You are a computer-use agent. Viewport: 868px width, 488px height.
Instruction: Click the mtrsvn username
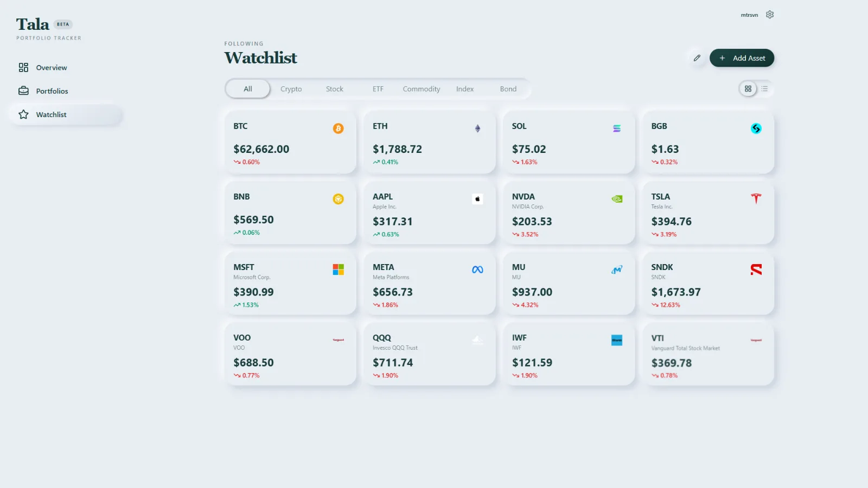pos(749,15)
